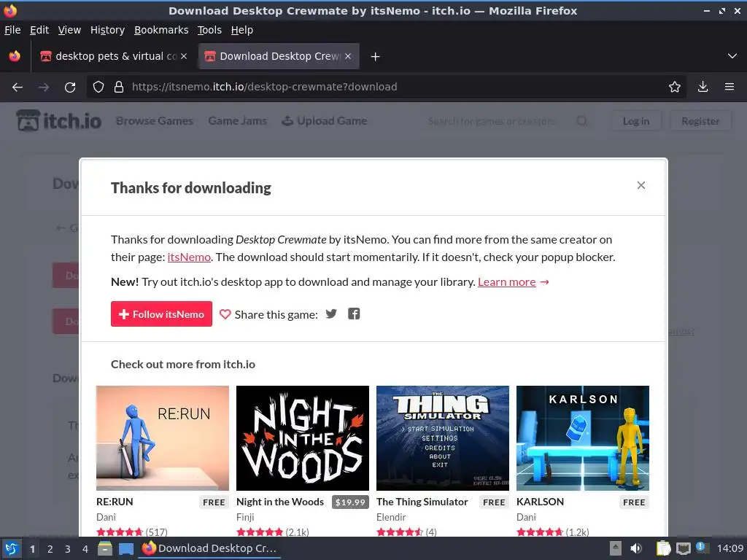Viewport: 747px width, 560px height.
Task: Open a new browser tab
Action: [x=376, y=57]
